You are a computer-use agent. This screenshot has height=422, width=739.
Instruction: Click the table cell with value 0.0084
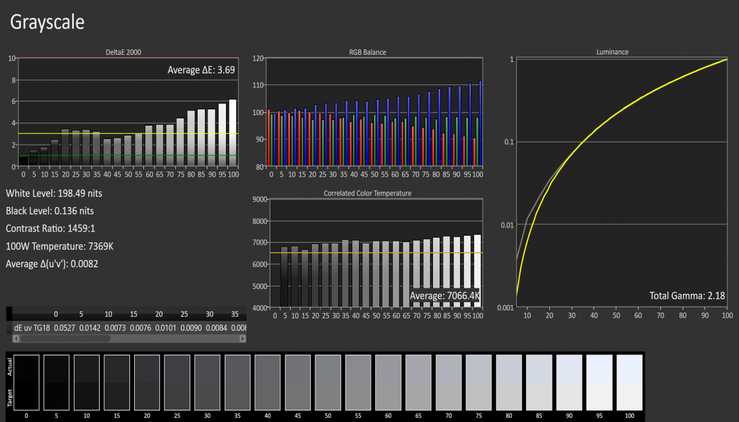pos(217,327)
